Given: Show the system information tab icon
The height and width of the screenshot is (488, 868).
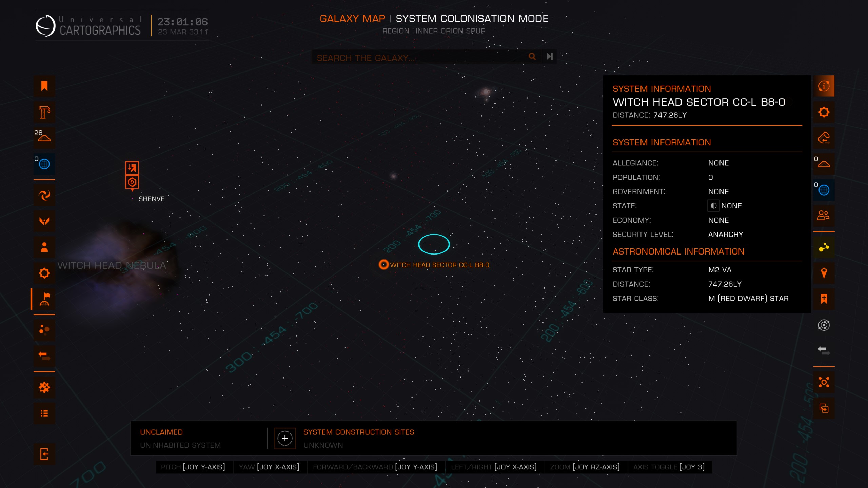Looking at the screenshot, I should (x=824, y=86).
